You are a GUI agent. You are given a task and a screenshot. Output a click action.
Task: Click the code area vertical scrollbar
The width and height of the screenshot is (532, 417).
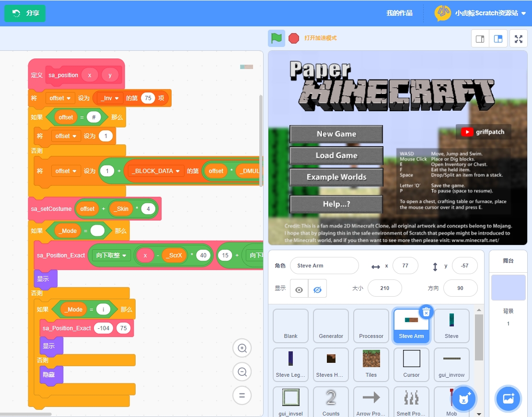click(x=261, y=141)
